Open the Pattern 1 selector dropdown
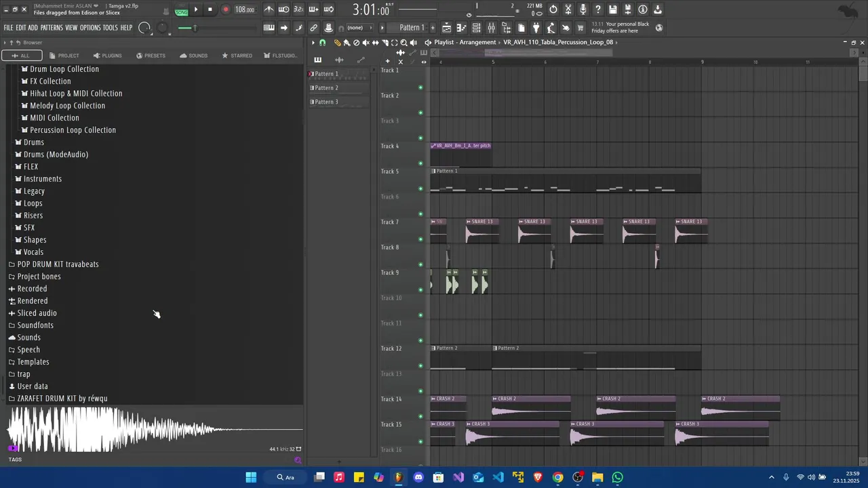This screenshot has height=488, width=868. point(411,28)
